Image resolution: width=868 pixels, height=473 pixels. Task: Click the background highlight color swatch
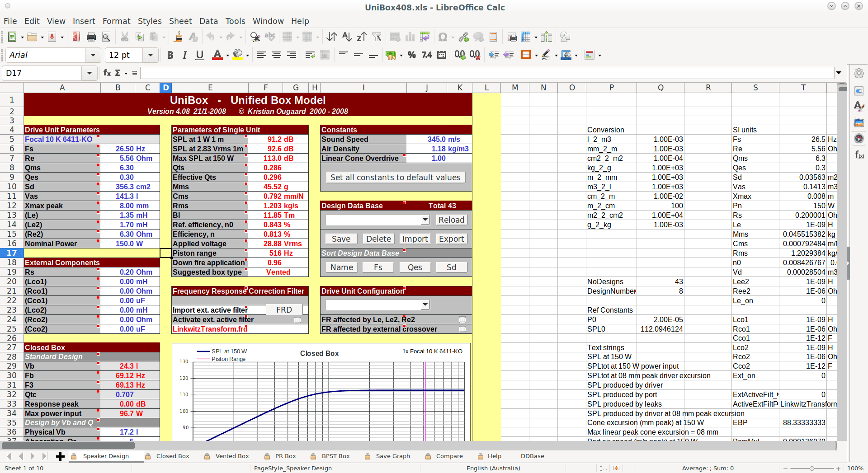(x=238, y=55)
